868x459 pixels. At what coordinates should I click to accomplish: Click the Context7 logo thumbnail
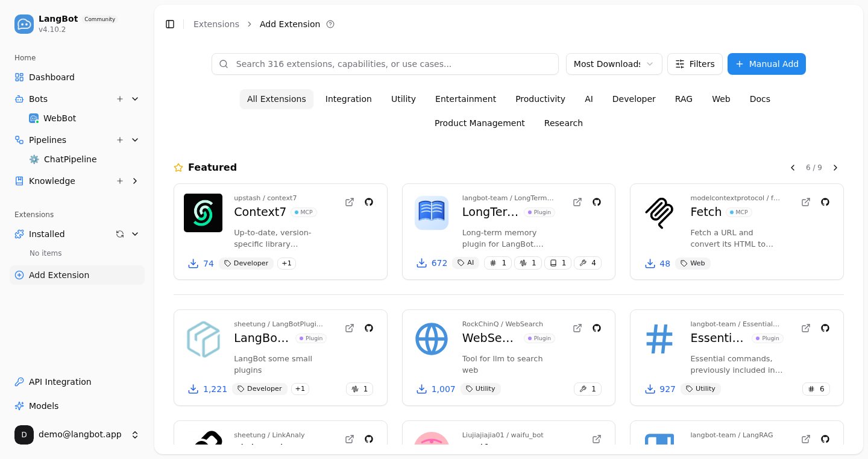203,213
